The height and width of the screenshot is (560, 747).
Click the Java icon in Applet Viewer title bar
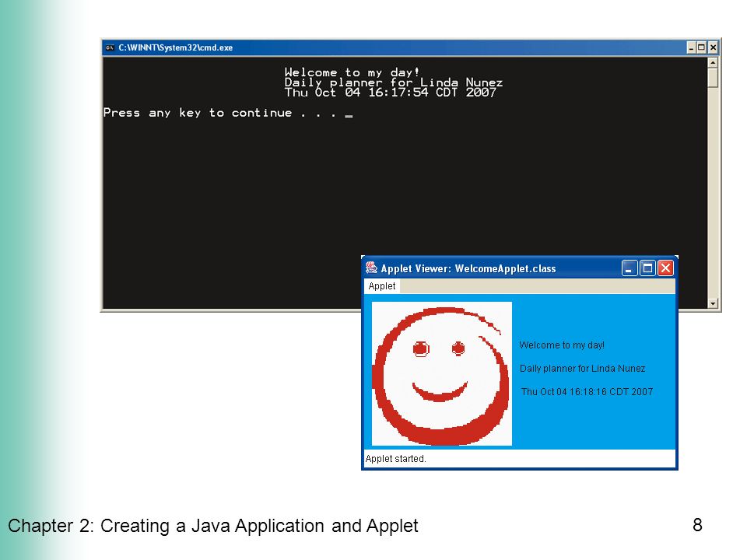(x=372, y=268)
